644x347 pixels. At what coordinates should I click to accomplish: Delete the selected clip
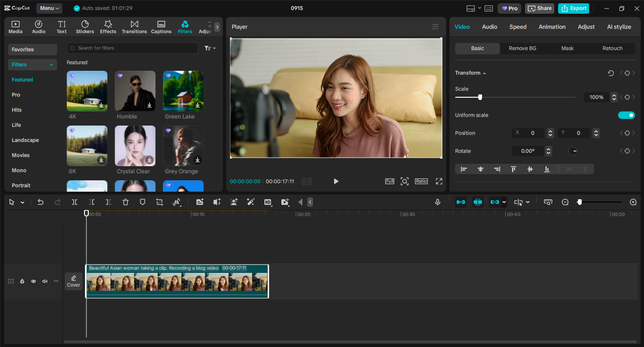tap(125, 202)
